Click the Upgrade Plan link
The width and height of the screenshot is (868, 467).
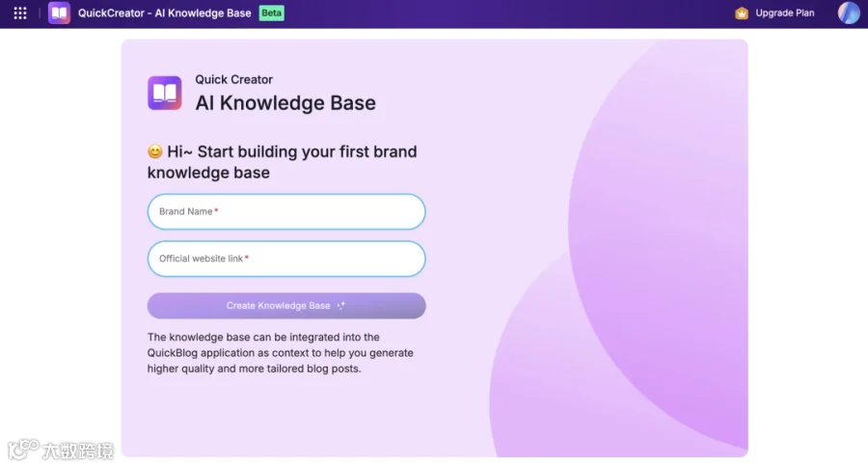(x=784, y=13)
